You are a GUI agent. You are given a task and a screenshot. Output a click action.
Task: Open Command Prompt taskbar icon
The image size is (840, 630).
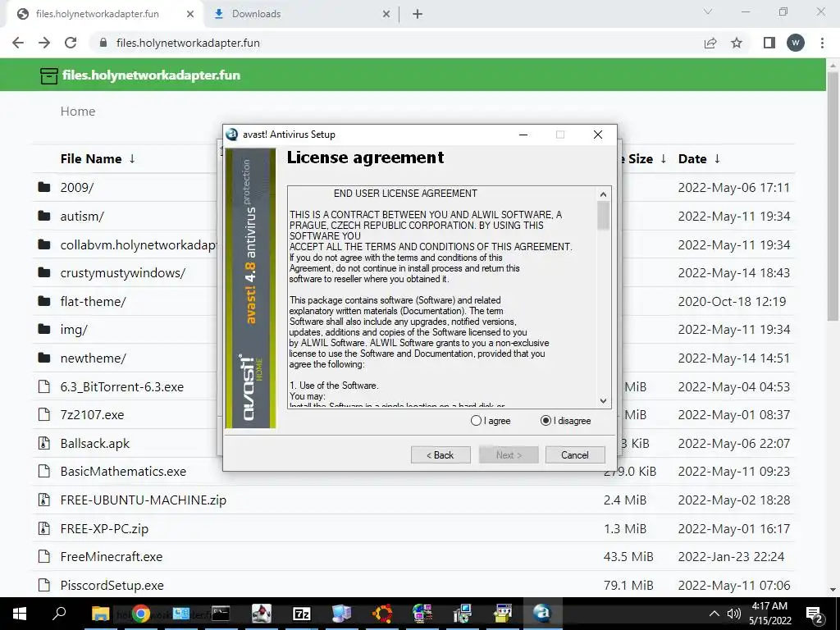[221, 614]
